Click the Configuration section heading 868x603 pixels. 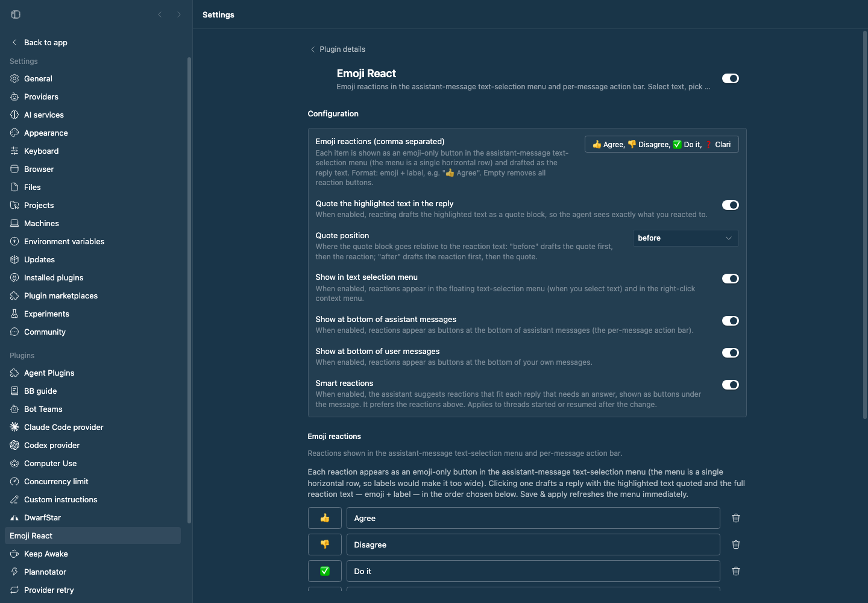(x=333, y=113)
